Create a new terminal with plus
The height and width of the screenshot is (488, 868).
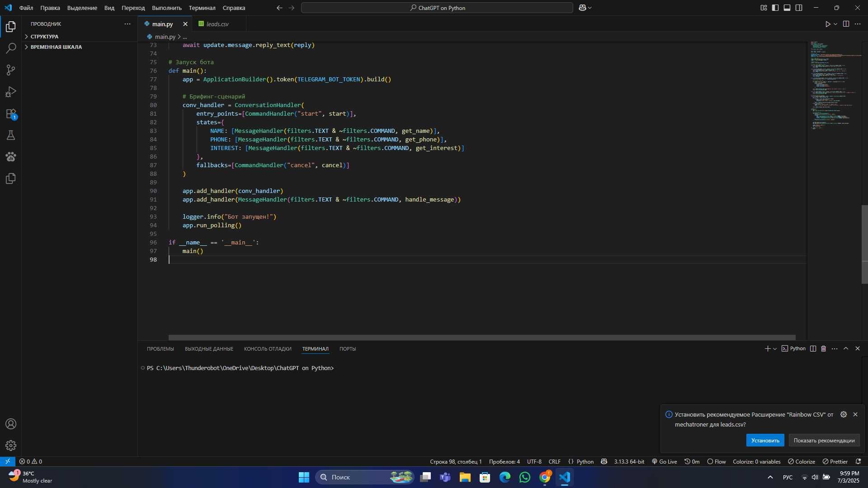tap(767, 348)
